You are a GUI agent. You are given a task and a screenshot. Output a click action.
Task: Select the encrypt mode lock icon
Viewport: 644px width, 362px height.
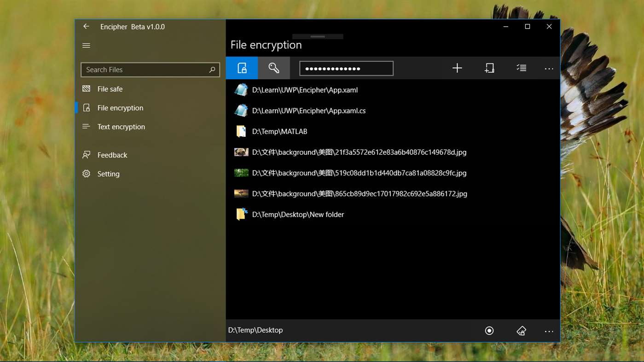coord(242,68)
